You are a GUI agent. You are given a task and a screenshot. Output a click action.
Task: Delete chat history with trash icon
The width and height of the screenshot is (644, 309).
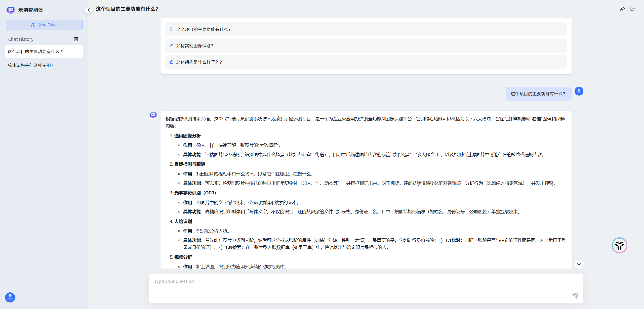(x=76, y=39)
